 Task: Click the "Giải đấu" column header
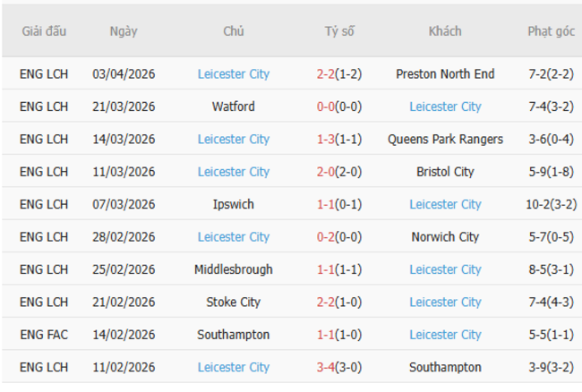click(x=44, y=31)
